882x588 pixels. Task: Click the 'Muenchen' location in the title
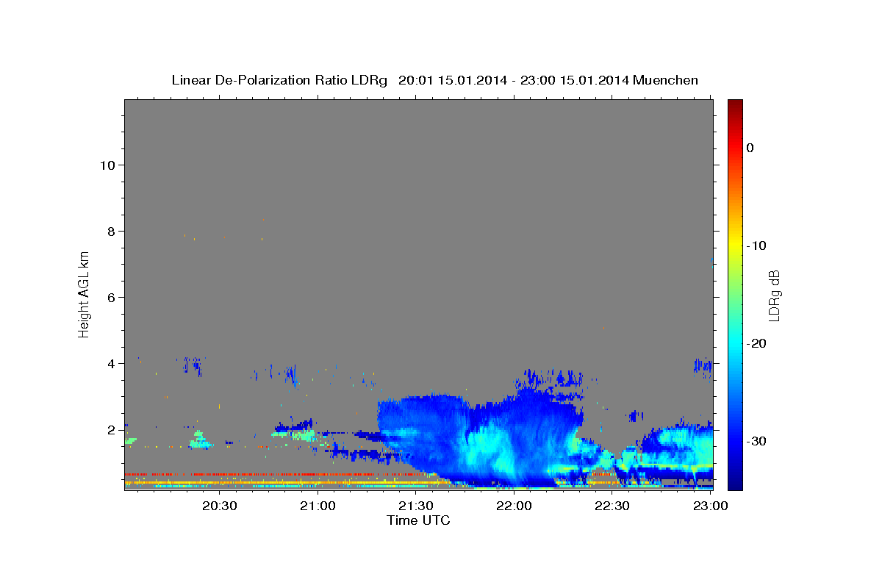tap(665, 80)
